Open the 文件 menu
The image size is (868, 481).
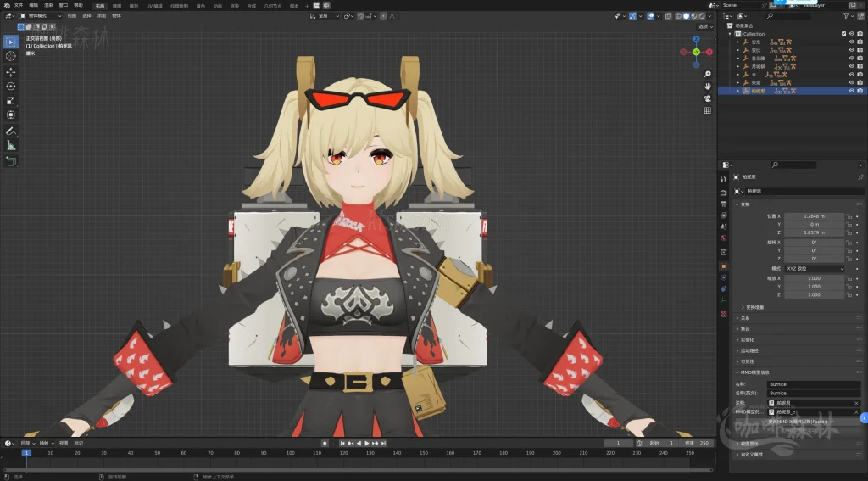click(x=19, y=6)
